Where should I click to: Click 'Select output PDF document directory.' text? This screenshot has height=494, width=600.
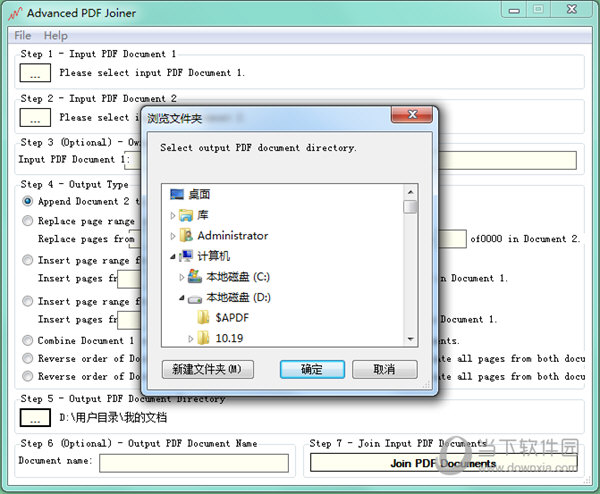tap(258, 148)
